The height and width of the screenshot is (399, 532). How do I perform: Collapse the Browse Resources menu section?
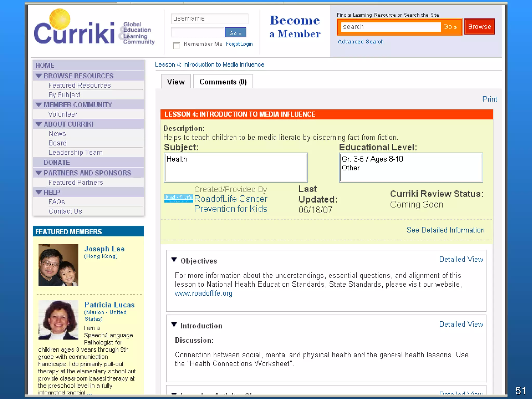[x=39, y=76]
